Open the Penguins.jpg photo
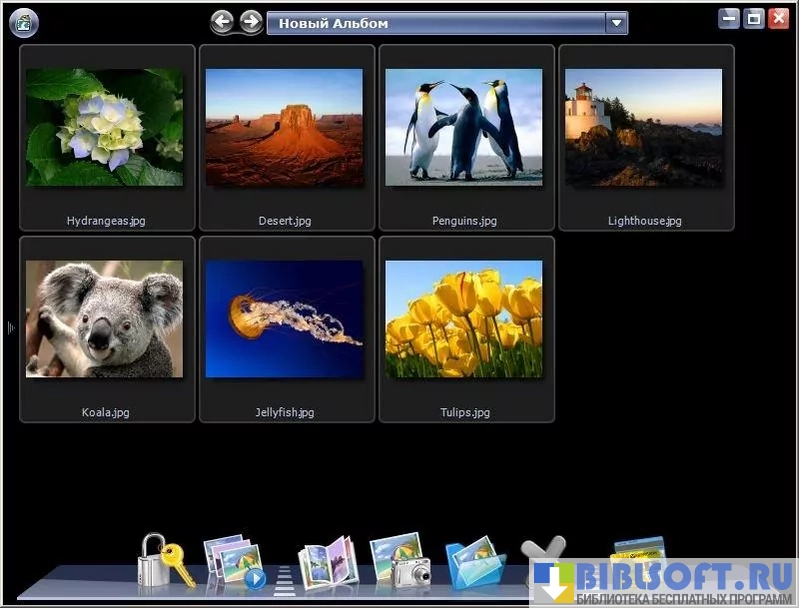This screenshot has height=608, width=799. pyautogui.click(x=464, y=127)
